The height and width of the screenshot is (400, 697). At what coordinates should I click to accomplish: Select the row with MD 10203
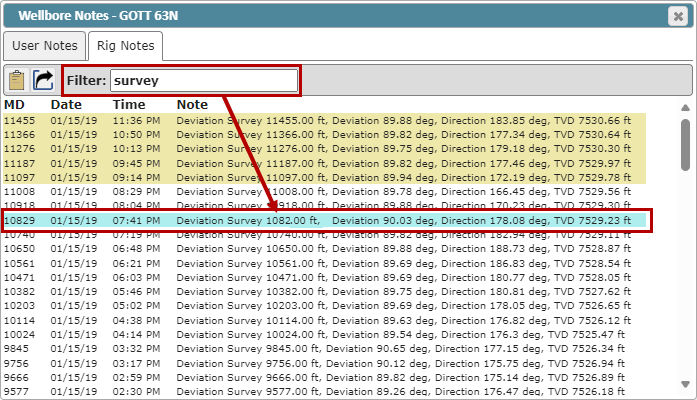pyautogui.click(x=324, y=306)
